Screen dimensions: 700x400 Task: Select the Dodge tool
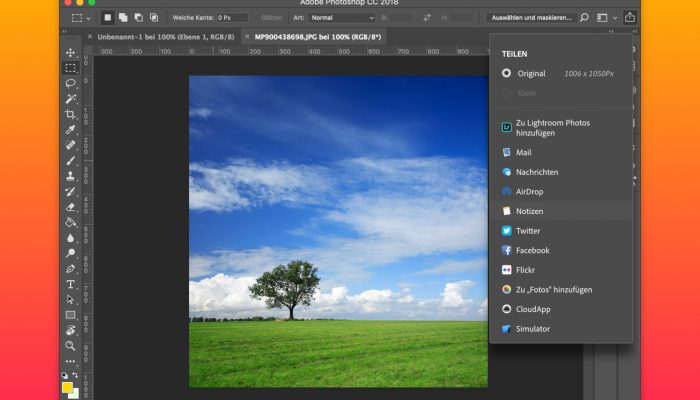71,253
